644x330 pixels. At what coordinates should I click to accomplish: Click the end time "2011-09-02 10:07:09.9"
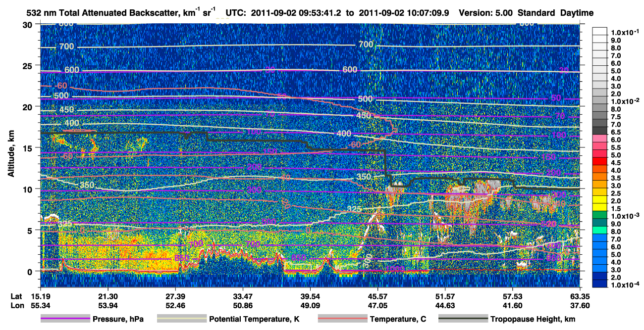[403, 13]
